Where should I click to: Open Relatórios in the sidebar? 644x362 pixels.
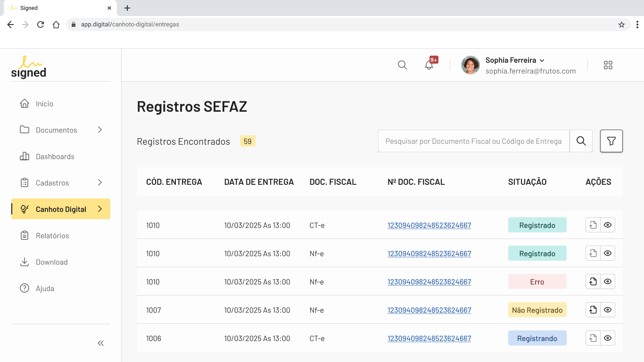(61, 236)
